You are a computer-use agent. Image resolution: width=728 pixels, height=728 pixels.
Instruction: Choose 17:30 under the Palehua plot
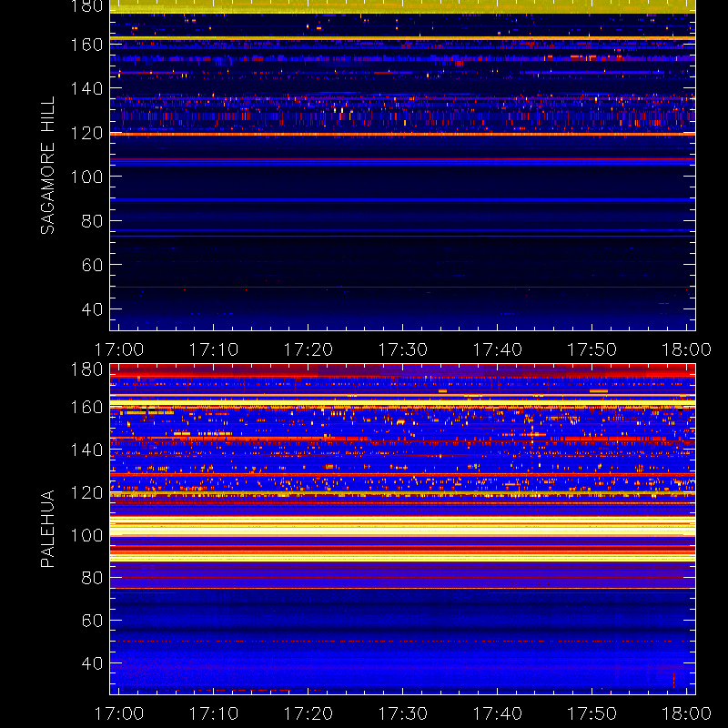[x=402, y=713]
